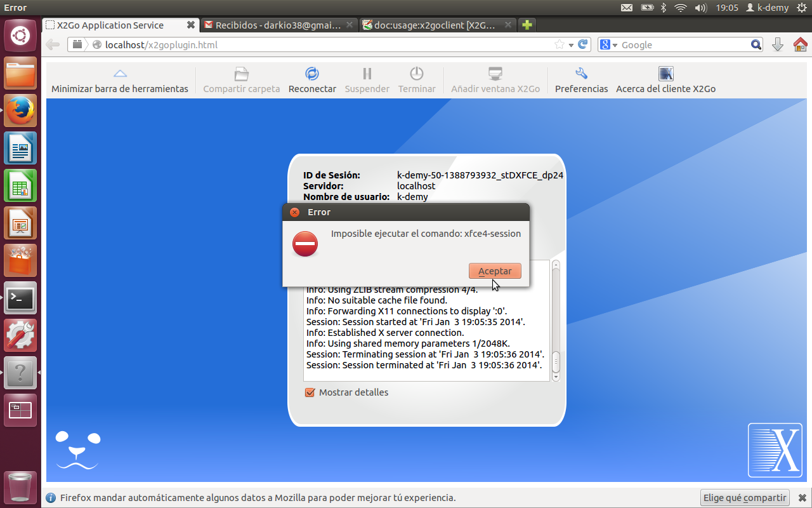The width and height of the screenshot is (812, 508).
Task: Click the Terminar session icon
Action: (x=417, y=74)
